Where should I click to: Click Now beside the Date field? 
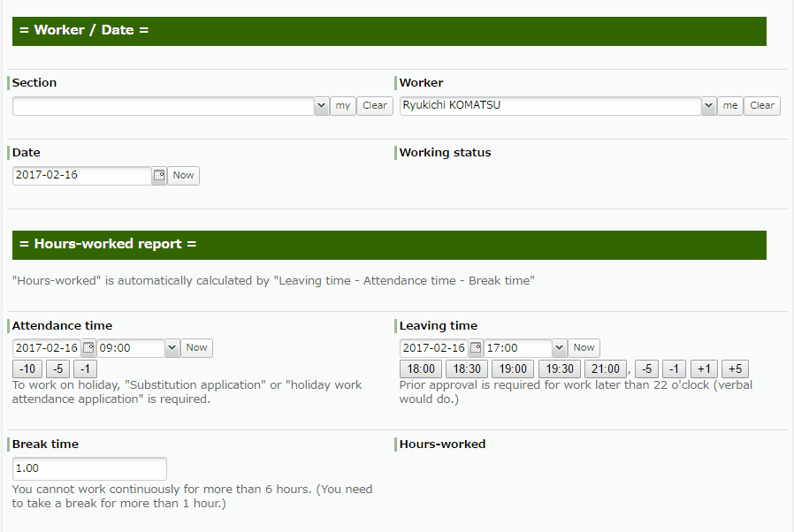coord(183,176)
